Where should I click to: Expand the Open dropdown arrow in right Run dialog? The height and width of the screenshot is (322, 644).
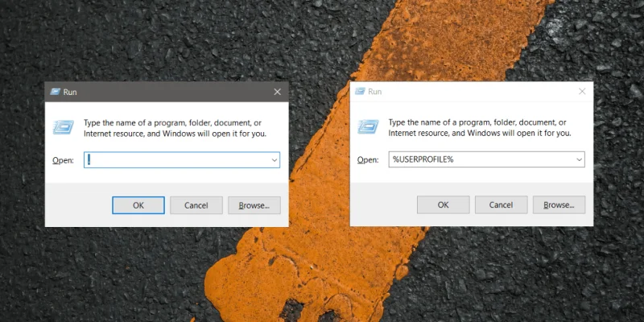tap(579, 159)
